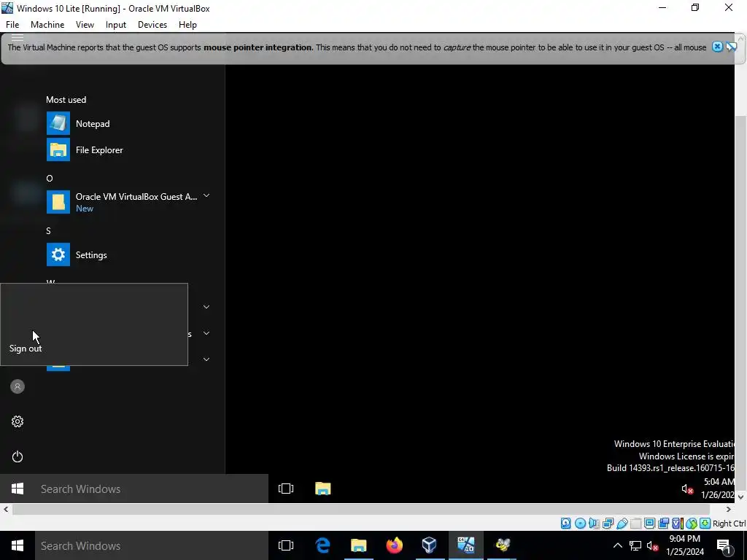Open the File menu
The image size is (747, 560).
(x=12, y=25)
